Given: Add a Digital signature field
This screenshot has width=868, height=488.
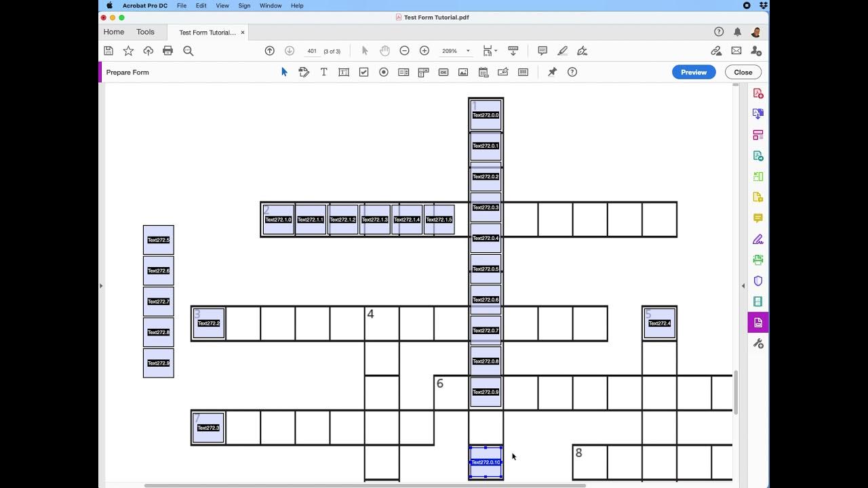Looking at the screenshot, I should 503,72.
